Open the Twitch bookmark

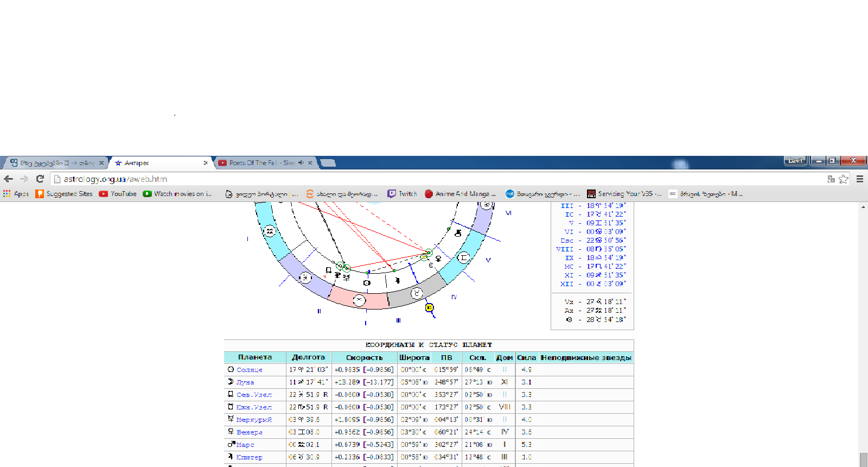[402, 194]
